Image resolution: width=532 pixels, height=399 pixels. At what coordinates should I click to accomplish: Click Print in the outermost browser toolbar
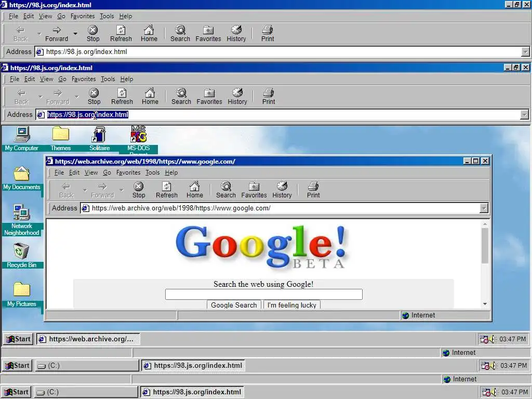pyautogui.click(x=268, y=34)
